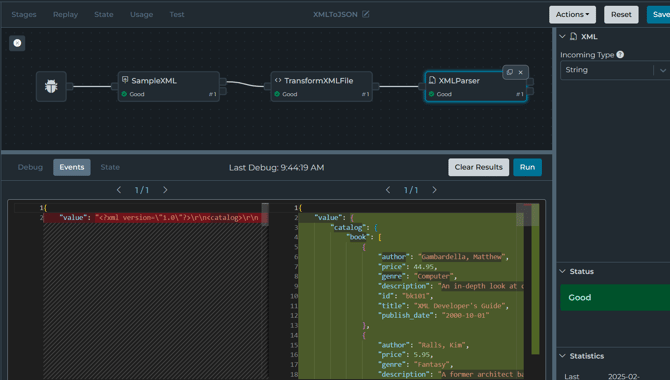Click the input "value" XML string line
Image resolution: width=670 pixels, height=380 pixels.
156,218
